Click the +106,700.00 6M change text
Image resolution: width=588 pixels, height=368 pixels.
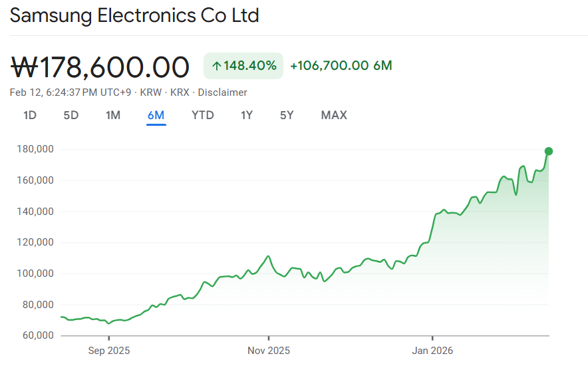click(x=341, y=65)
